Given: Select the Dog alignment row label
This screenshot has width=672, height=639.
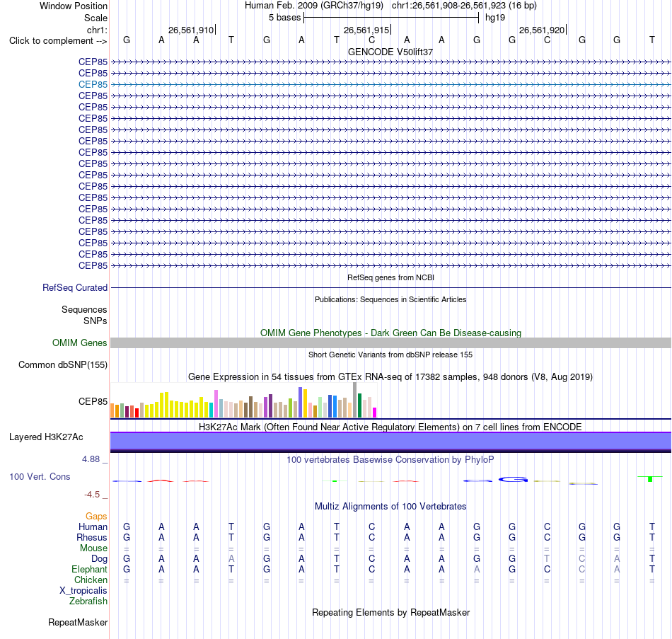Looking at the screenshot, I should 99,559.
